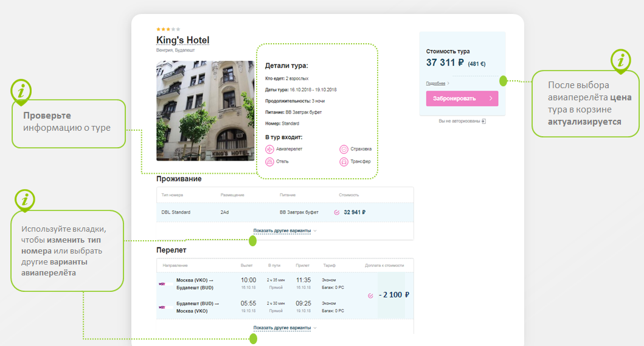The width and height of the screenshot is (644, 346).
Task: Click the 2 ч 35 мин flight duration
Action: pyautogui.click(x=275, y=280)
